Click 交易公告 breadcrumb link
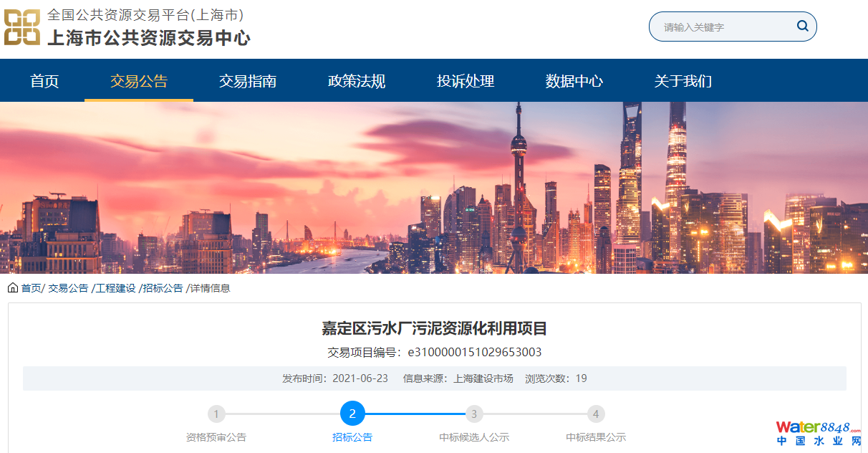 coord(68,288)
